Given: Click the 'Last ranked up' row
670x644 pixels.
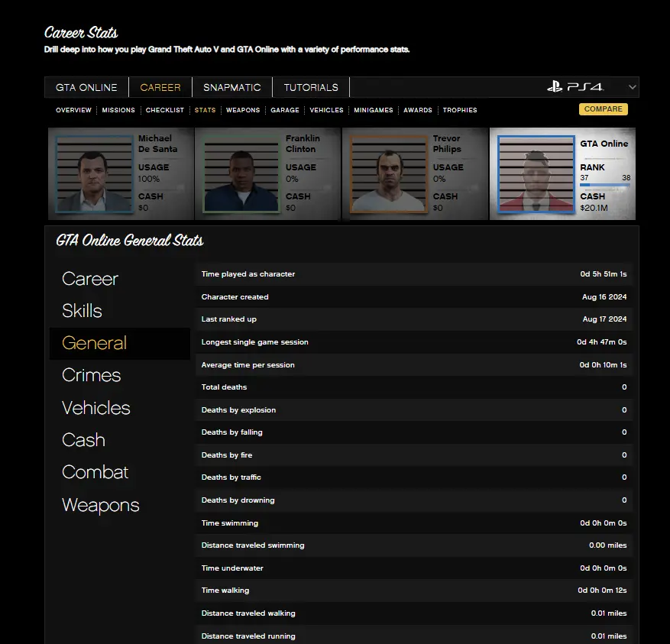Looking at the screenshot, I should point(413,319).
